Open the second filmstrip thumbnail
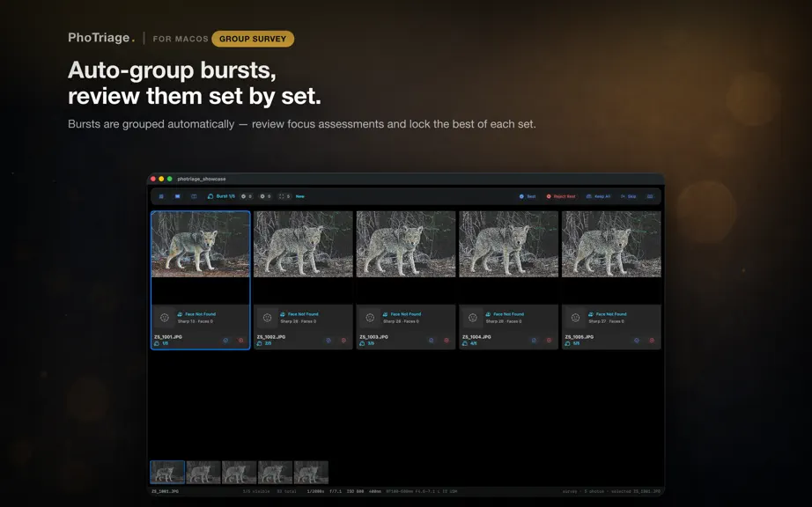Screen dimensions: 812x507 click(203, 472)
